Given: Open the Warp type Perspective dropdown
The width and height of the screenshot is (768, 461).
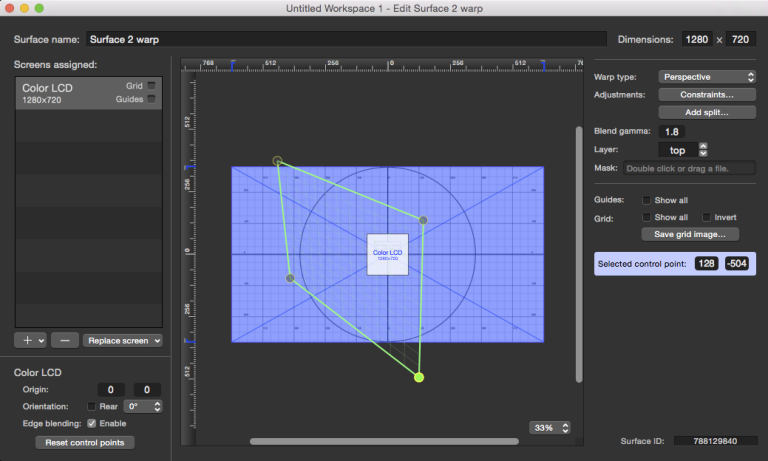Looking at the screenshot, I should tap(706, 76).
